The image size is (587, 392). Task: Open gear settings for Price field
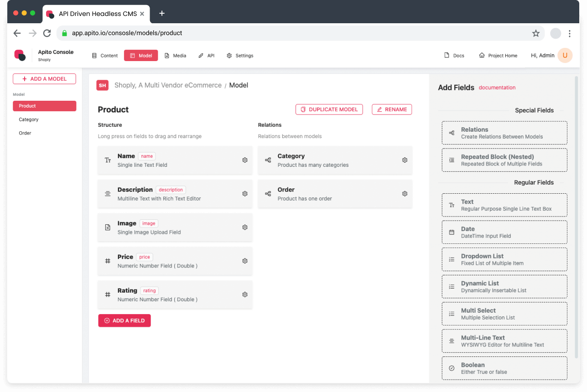[245, 261]
